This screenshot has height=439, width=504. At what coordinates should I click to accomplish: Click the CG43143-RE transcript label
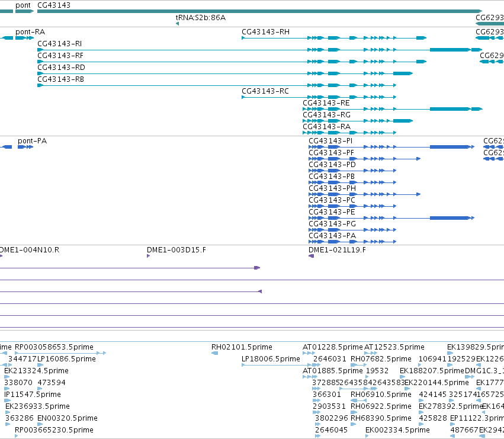[x=326, y=103]
